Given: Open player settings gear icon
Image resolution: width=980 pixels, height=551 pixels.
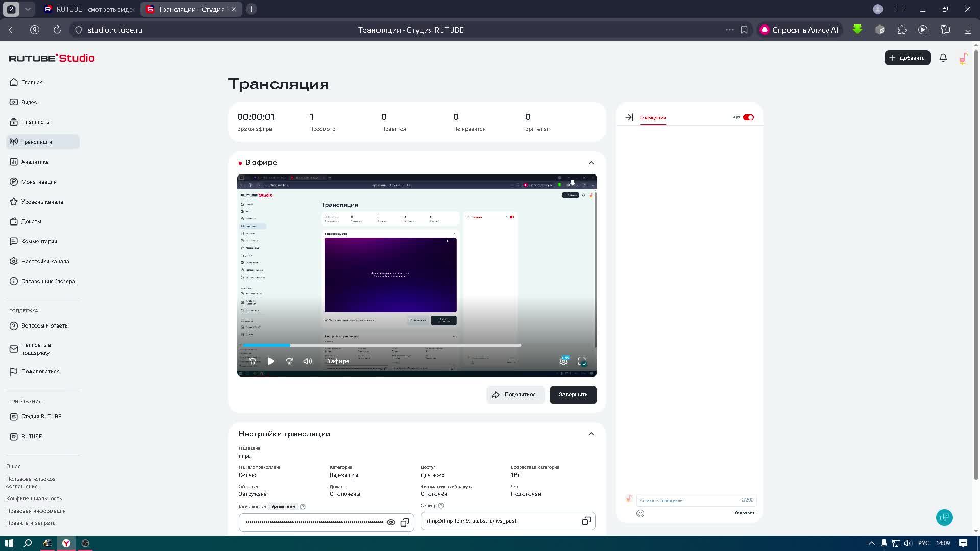Looking at the screenshot, I should tap(563, 361).
